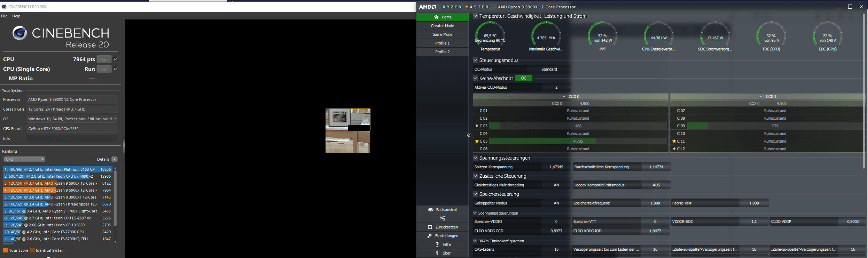
Task: Click the C 05 core speed bar
Action: pos(578,141)
